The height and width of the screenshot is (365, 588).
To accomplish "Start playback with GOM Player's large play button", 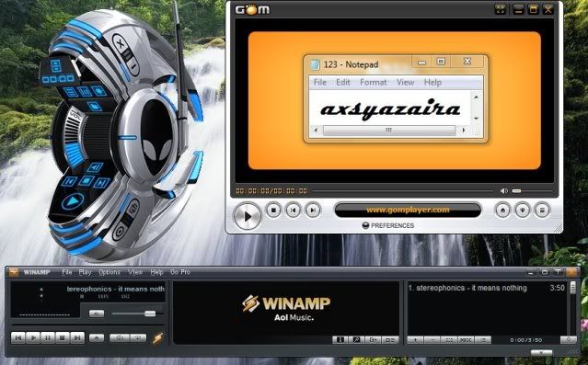I will [248, 216].
